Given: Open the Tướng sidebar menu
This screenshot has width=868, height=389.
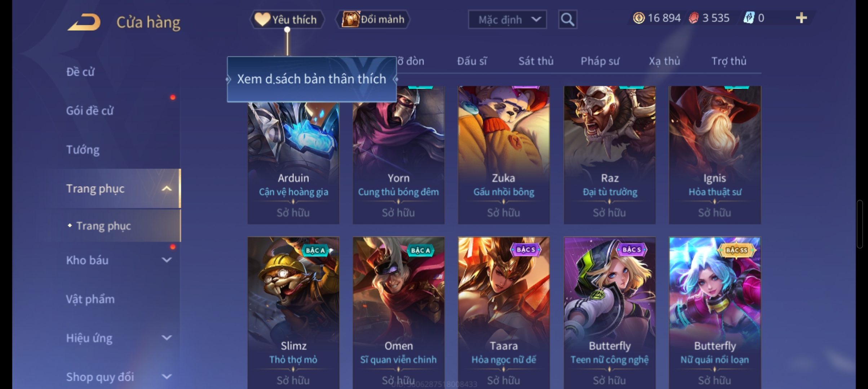Looking at the screenshot, I should click(83, 149).
